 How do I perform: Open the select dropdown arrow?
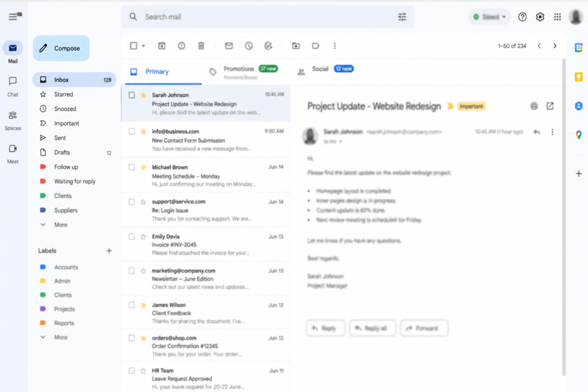tap(144, 46)
